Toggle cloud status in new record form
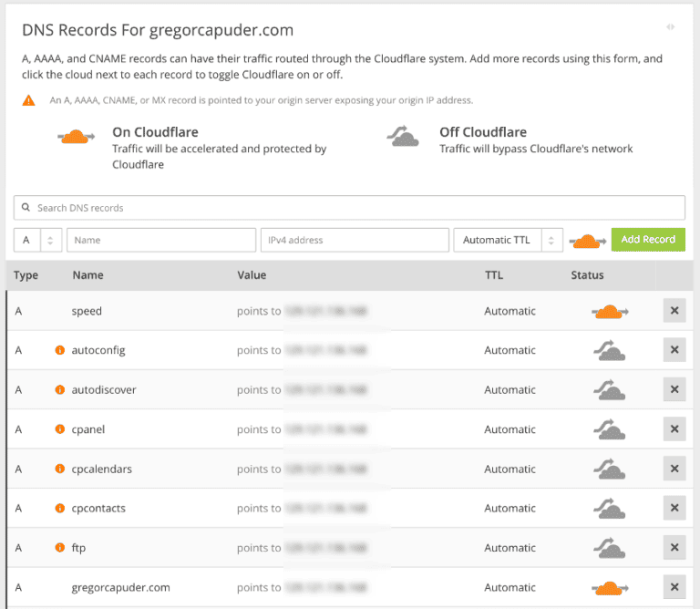This screenshot has height=609, width=700. click(x=587, y=241)
